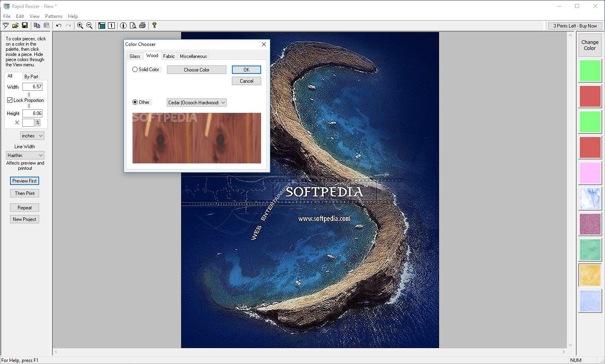Viewport: 605px width, 364px height.
Task: Open the Help menu
Action: click(x=73, y=16)
